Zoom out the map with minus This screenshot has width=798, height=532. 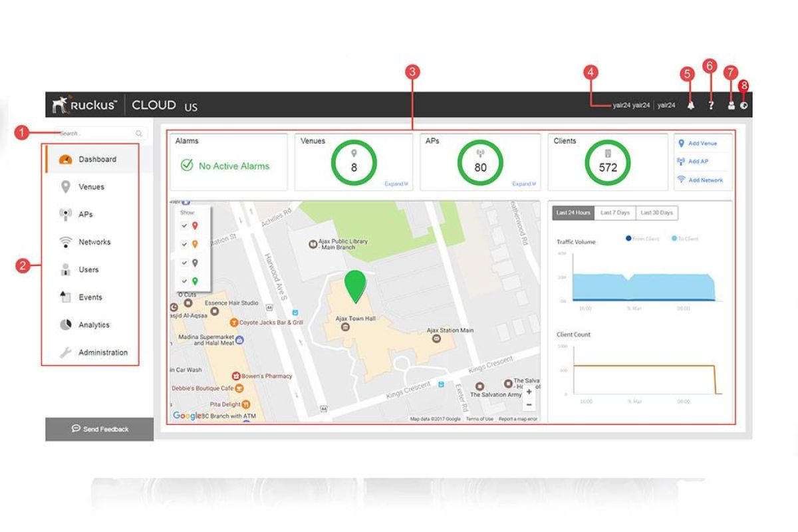point(529,404)
